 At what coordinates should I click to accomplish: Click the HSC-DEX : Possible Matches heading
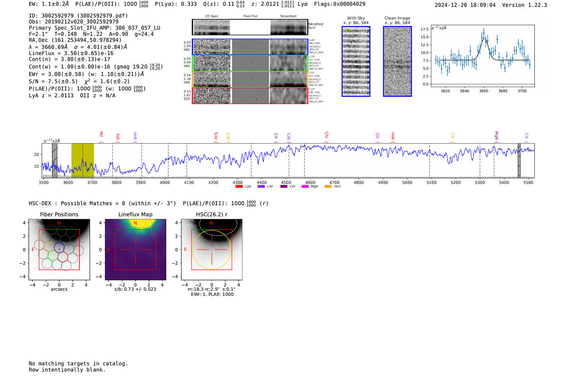click(102, 203)
